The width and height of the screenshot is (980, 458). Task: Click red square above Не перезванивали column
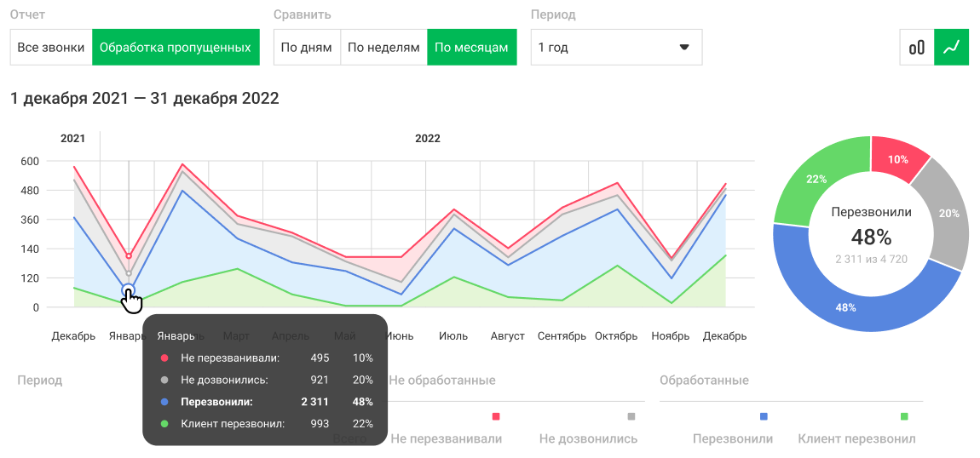tap(495, 416)
